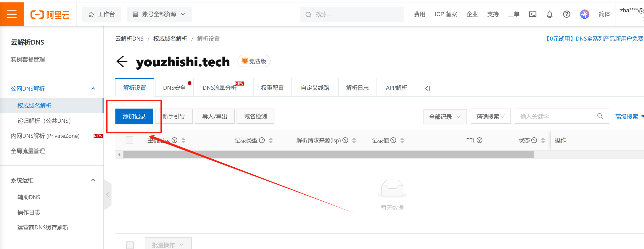Image resolution: width=644 pixels, height=249 pixels.
Task: Switch to the DNS流量分析 tab
Action: click(x=223, y=88)
